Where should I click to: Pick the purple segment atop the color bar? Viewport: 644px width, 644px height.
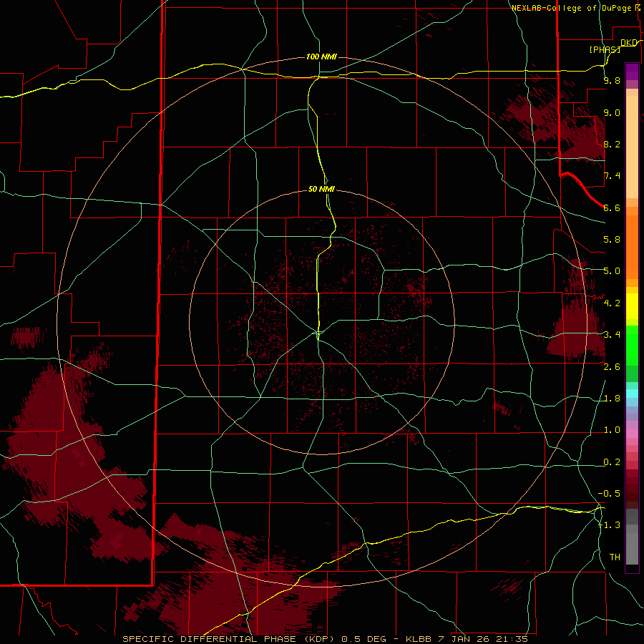[x=632, y=72]
